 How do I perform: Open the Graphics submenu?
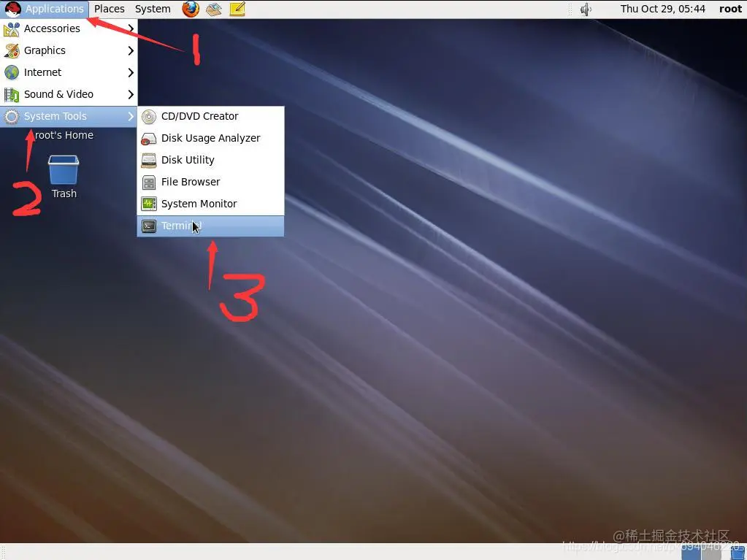[69, 50]
